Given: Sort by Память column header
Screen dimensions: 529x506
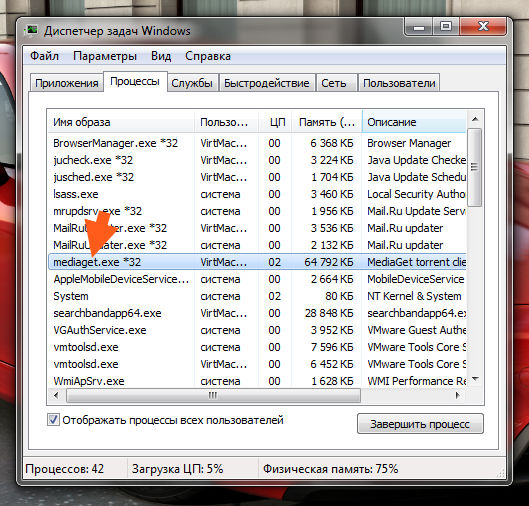Looking at the screenshot, I should coord(327,122).
